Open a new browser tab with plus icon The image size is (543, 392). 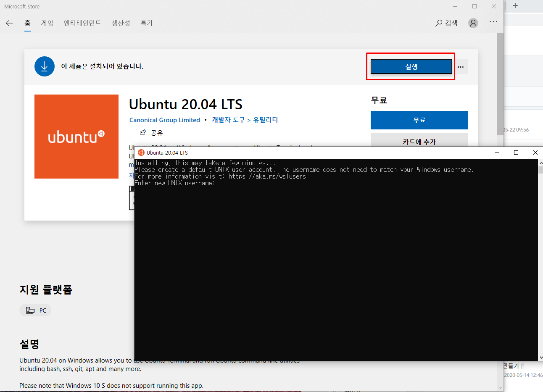coord(515,5)
